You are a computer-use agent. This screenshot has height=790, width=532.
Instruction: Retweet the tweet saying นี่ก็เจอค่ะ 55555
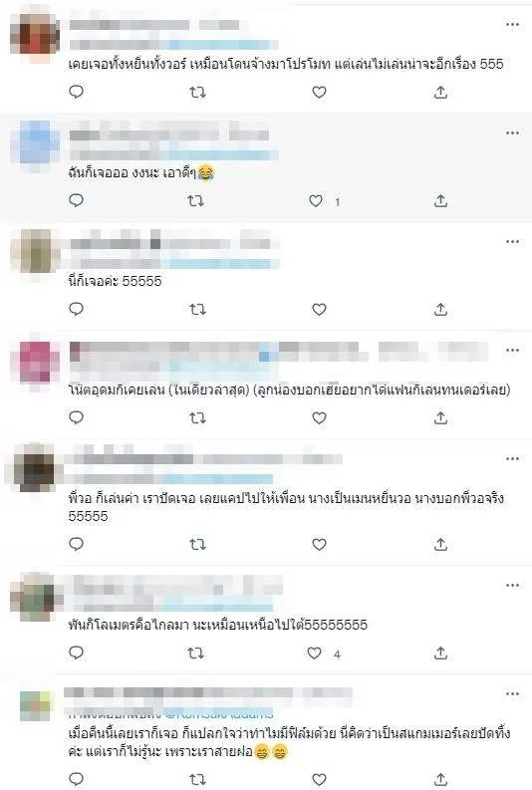pyautogui.click(x=197, y=310)
